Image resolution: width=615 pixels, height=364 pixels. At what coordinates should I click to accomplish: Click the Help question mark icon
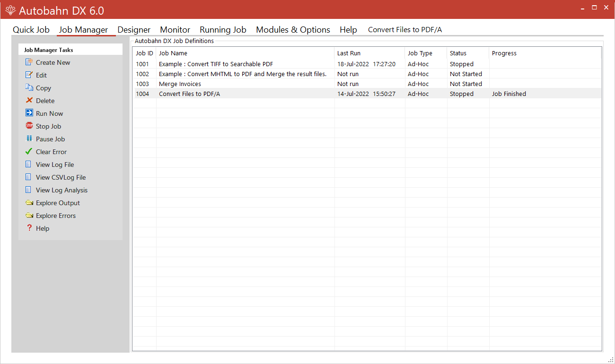tap(29, 228)
